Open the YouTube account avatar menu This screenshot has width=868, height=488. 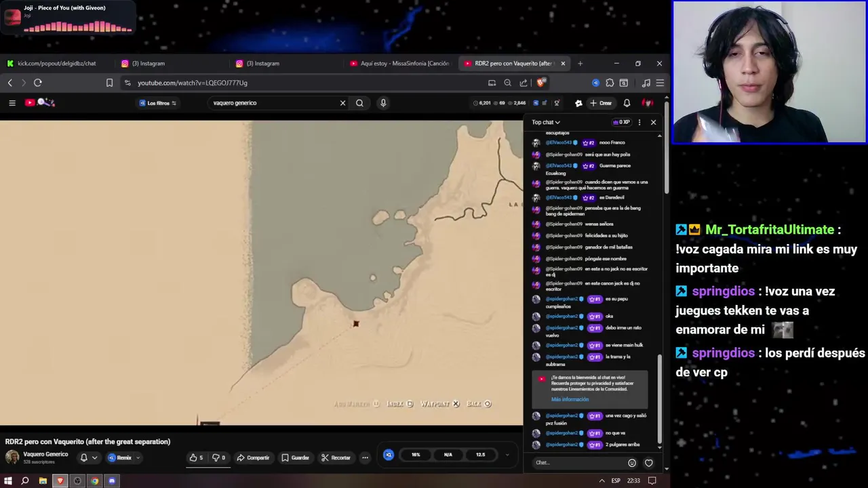648,103
